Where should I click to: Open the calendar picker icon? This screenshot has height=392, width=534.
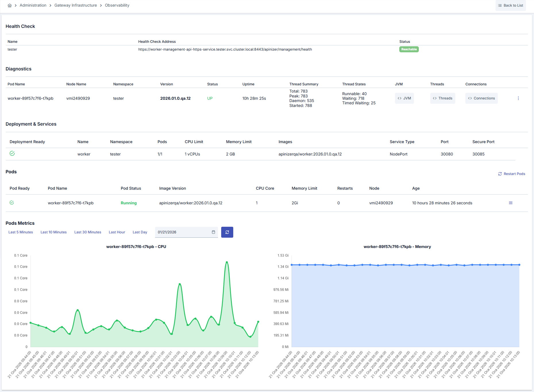point(213,232)
